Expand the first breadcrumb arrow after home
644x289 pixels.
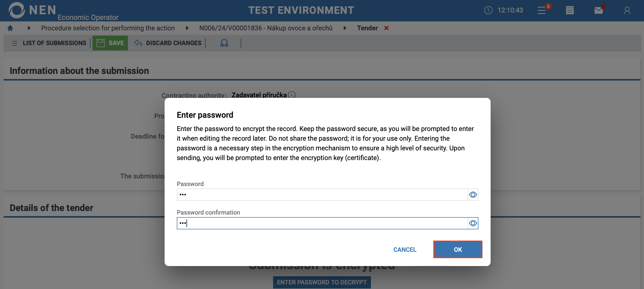coord(29,28)
